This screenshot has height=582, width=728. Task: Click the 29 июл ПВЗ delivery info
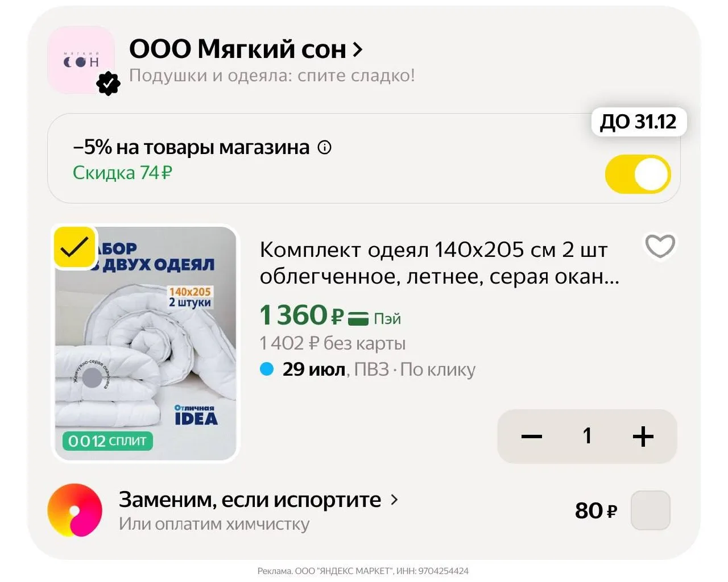coord(367,369)
